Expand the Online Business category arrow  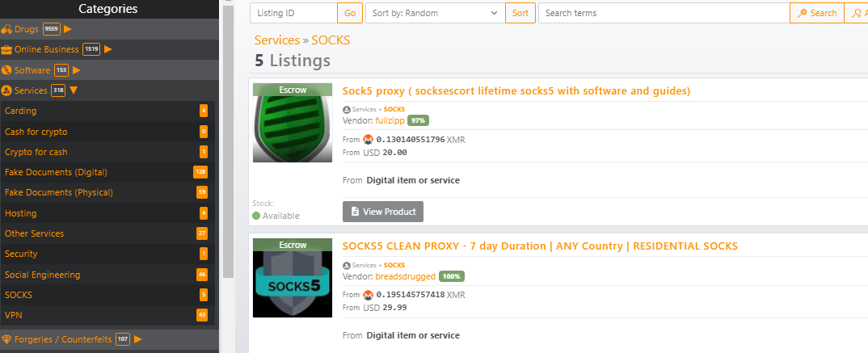[108, 49]
